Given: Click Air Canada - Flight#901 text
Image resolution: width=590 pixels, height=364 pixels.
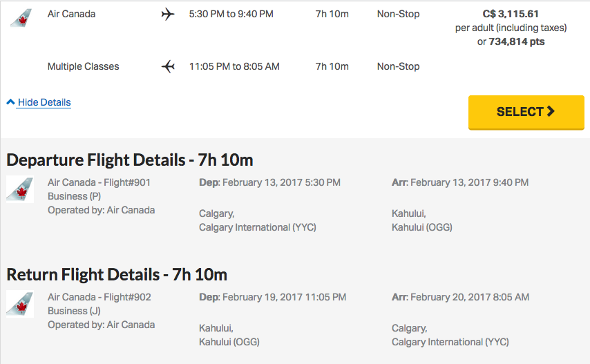Looking at the screenshot, I should click(x=99, y=182).
